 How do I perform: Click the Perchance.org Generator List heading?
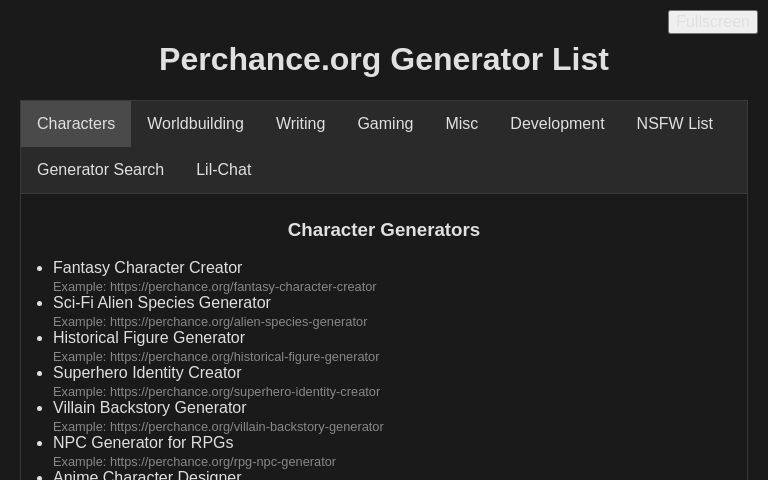click(x=384, y=60)
